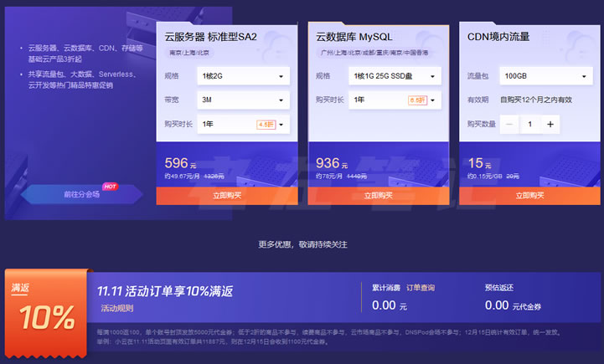Image resolution: width=604 pixels, height=364 pixels.
Task: Open the 订单查询 link
Action: (421, 288)
